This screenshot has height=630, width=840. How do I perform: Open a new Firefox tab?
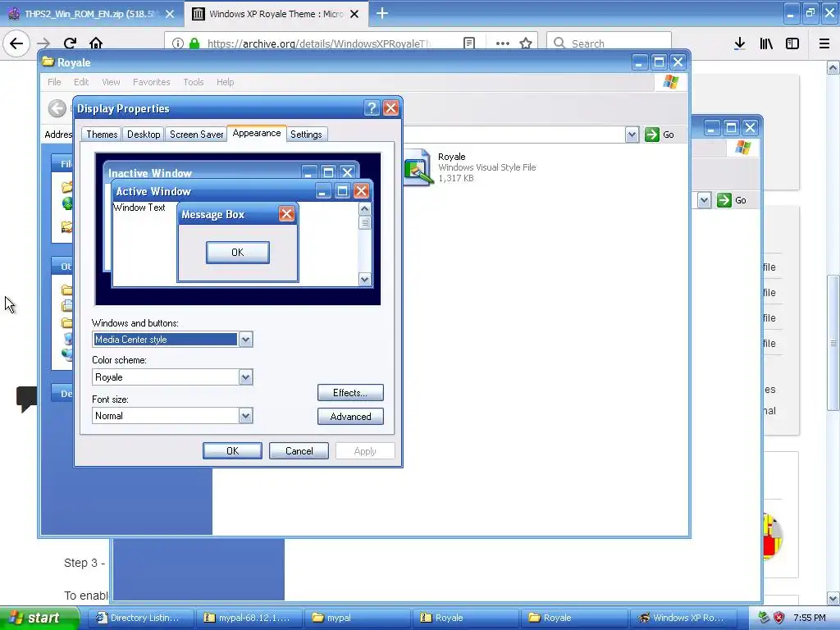382,13
